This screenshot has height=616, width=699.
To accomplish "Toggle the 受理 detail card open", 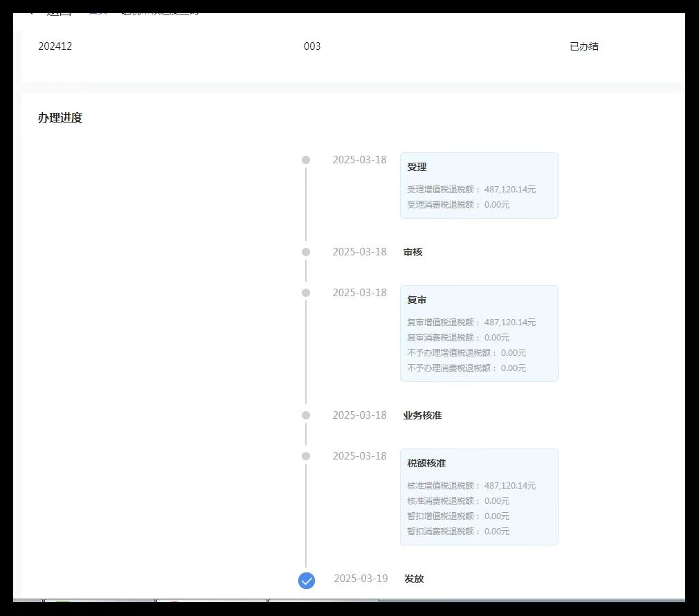I will (478, 185).
